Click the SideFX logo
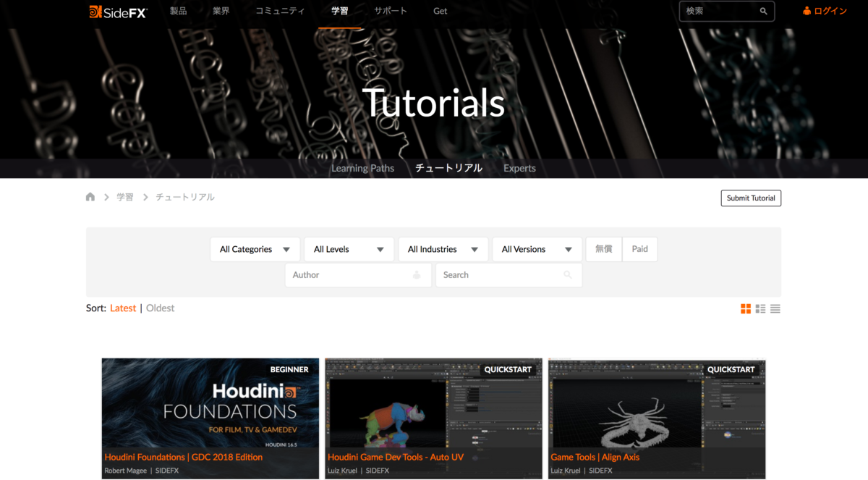 (x=118, y=11)
